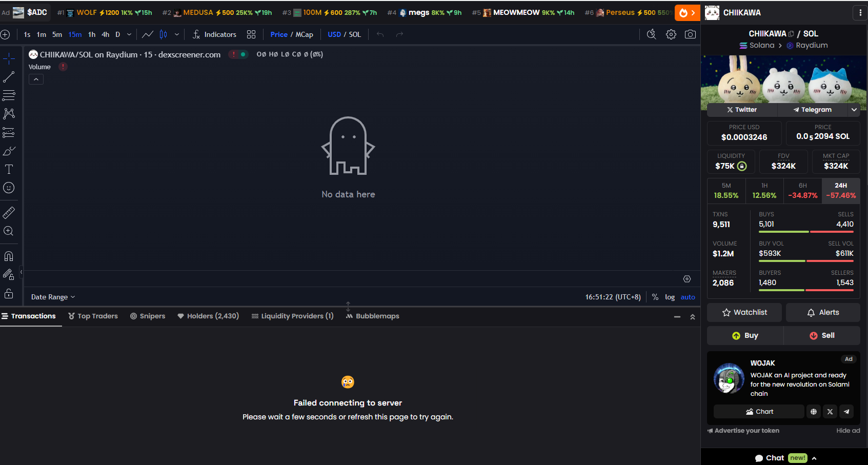Select the 24H price change period

pyautogui.click(x=840, y=190)
